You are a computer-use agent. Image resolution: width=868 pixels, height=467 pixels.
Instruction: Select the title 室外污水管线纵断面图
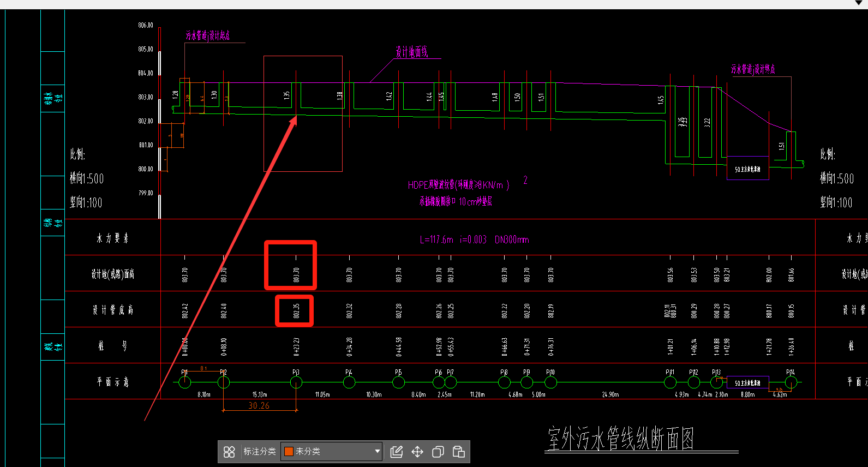[x=621, y=439]
